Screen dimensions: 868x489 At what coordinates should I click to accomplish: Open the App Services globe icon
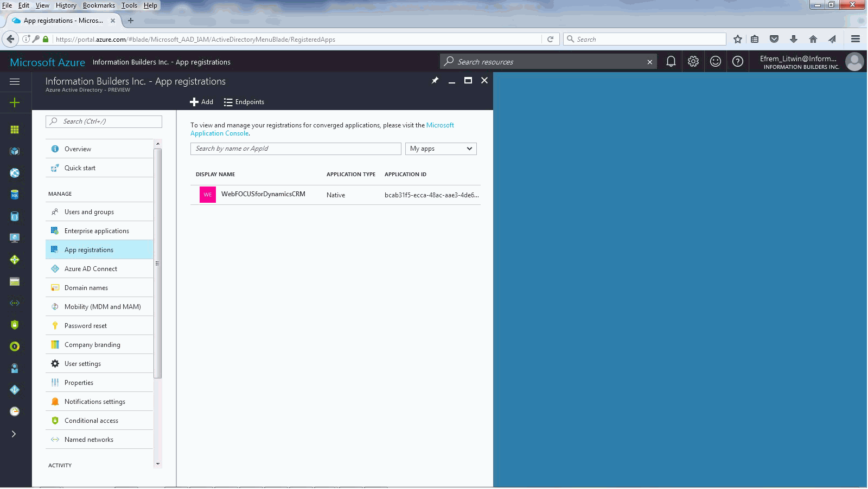point(15,173)
